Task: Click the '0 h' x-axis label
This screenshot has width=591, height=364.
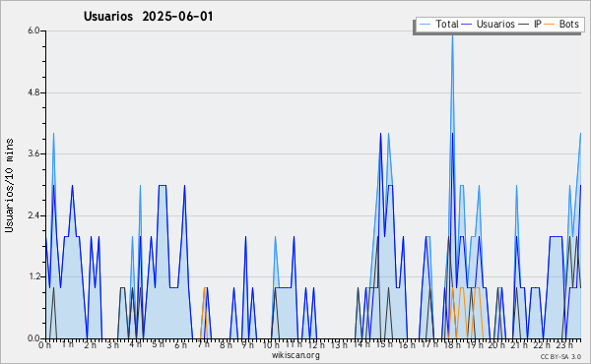Action: point(45,345)
